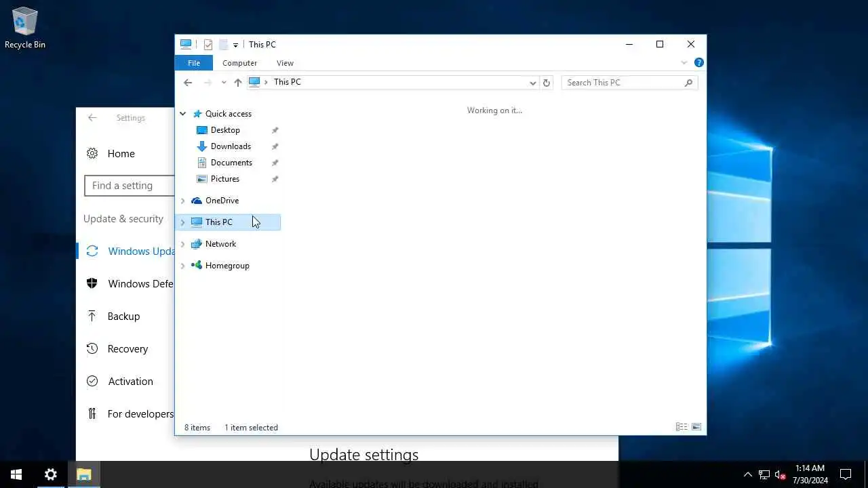Select Network in navigation pane
This screenshot has width=868, height=488.
pyautogui.click(x=220, y=244)
